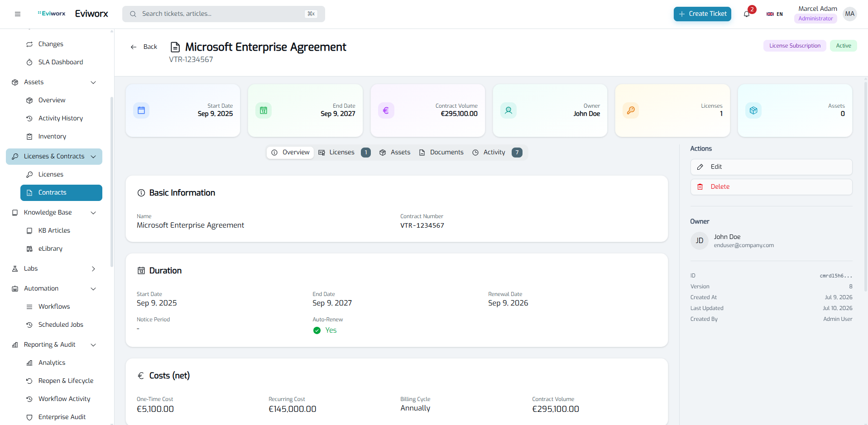This screenshot has height=425, width=868.
Task: Click the Inventory clipboard icon
Action: (29, 136)
